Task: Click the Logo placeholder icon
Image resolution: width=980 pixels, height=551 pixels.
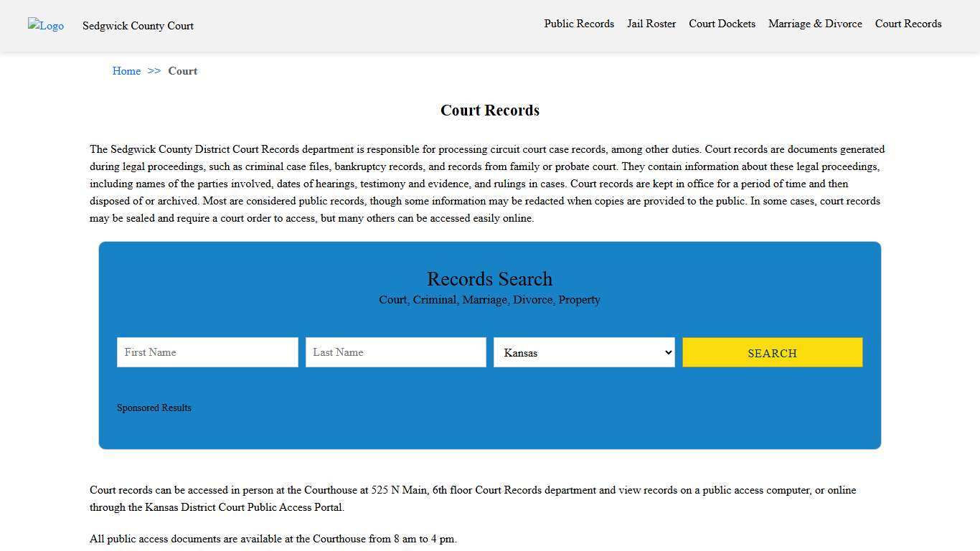Action: [45, 26]
